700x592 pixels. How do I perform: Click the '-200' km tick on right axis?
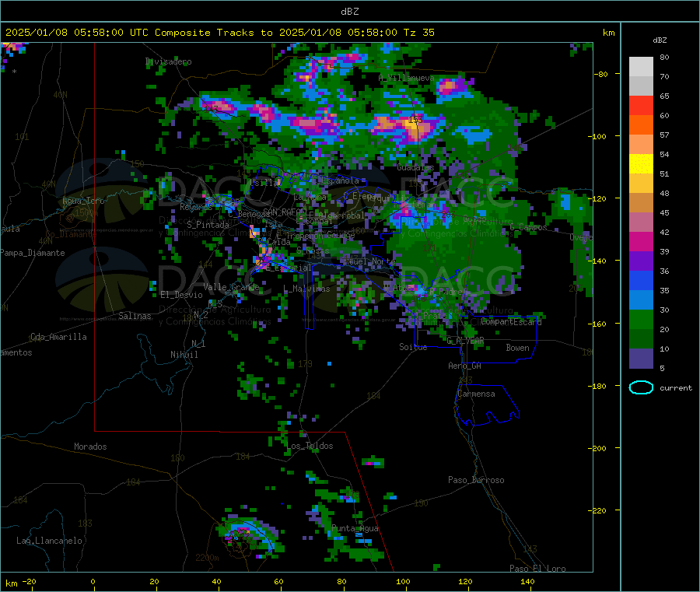click(x=597, y=448)
